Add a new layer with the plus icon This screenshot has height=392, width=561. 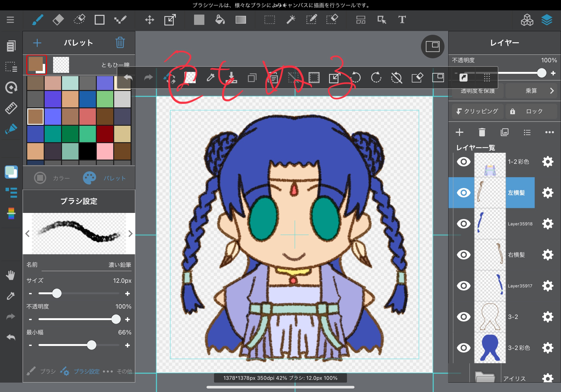click(x=459, y=132)
